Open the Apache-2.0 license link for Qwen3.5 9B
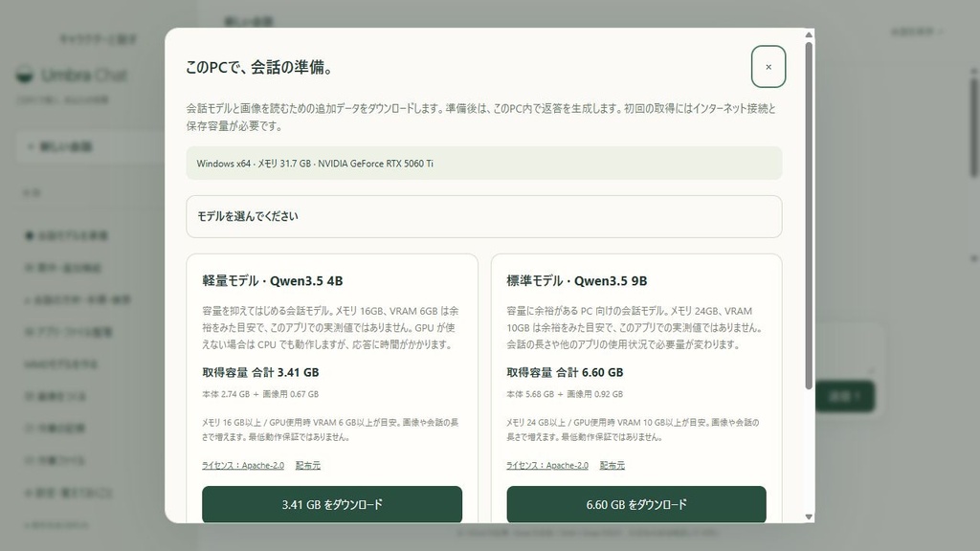This screenshot has width=980, height=551. [x=547, y=466]
